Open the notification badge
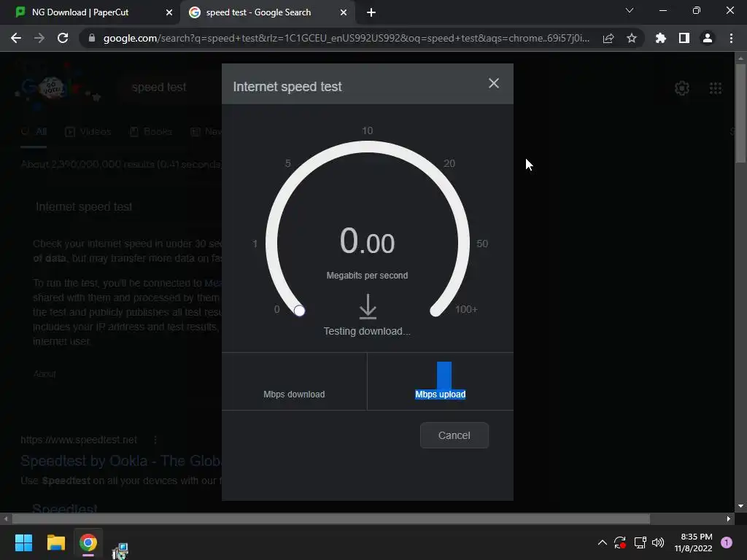The height and width of the screenshot is (560, 747). point(727,542)
